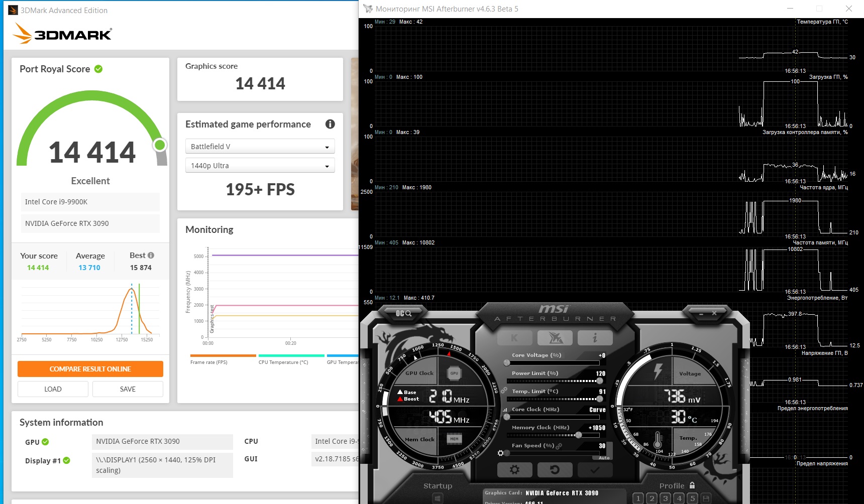Open fan speed settings gear icon
This screenshot has width=864, height=504.
coord(500,453)
